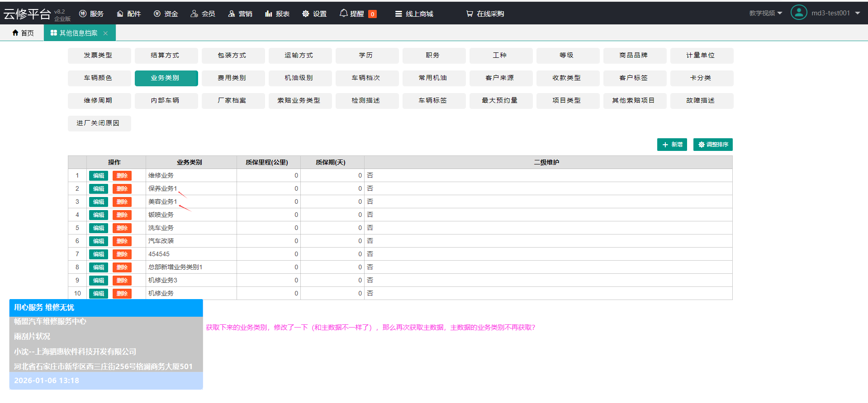Close the 其他信息档案 tab
This screenshot has width=868, height=403.
pyautogui.click(x=105, y=33)
